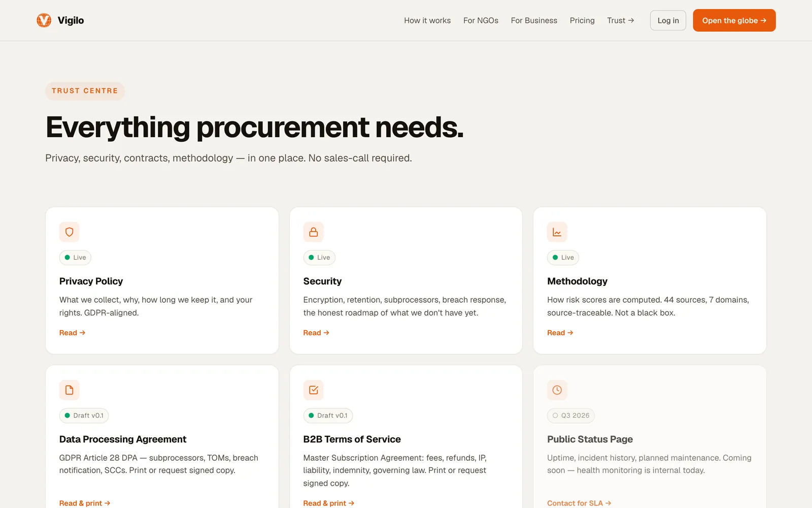Image resolution: width=812 pixels, height=508 pixels.
Task: Click the Live badge on Privacy Policy
Action: [75, 258]
